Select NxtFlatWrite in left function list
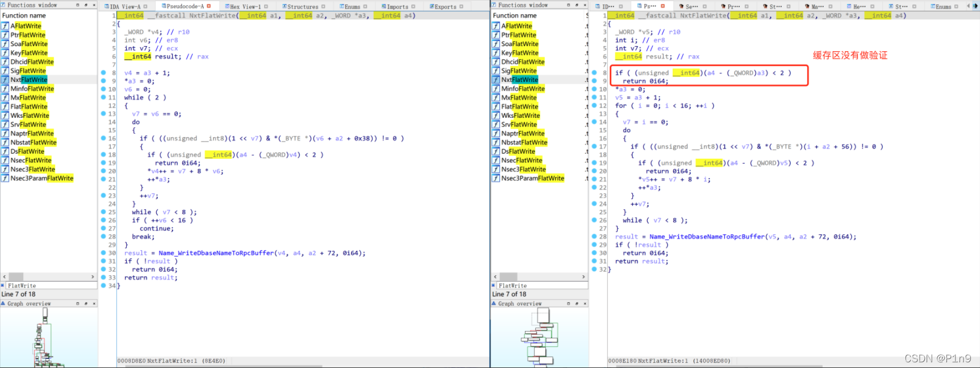 29,80
